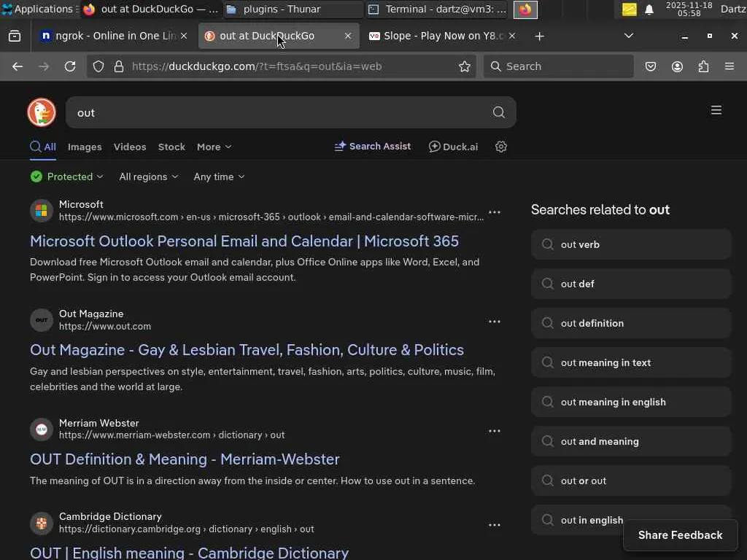Click the yellow mail icon in the panel

(629, 9)
